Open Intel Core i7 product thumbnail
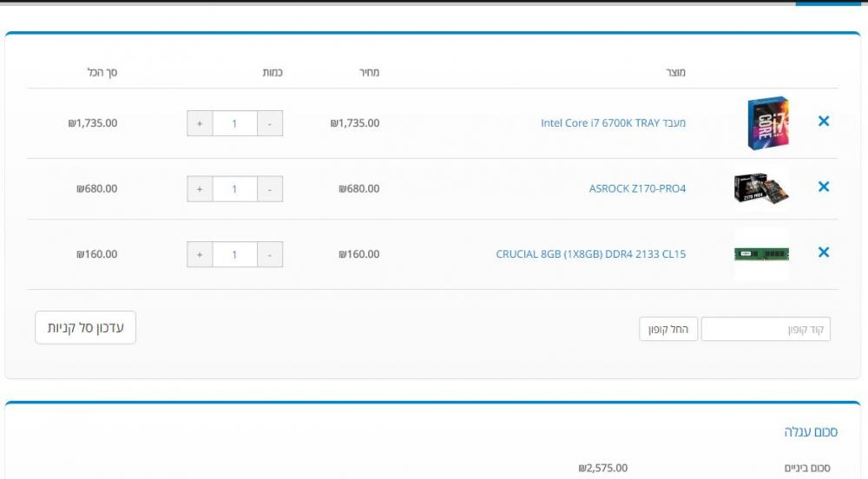Screen dimensions: 868x479 pyautogui.click(x=767, y=123)
